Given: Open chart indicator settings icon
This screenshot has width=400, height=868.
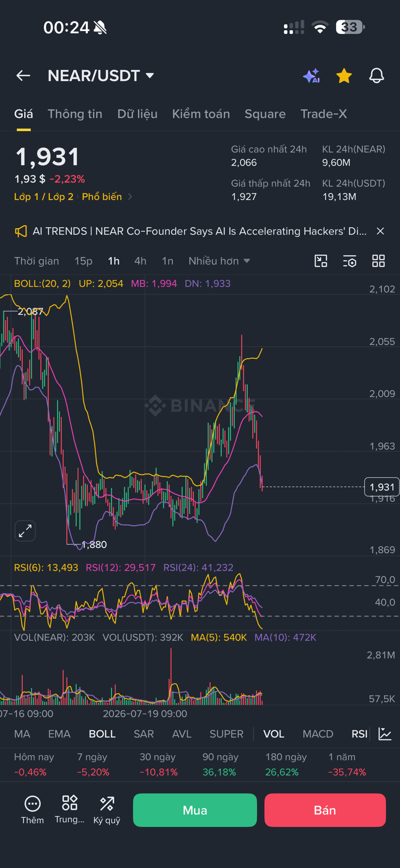Looking at the screenshot, I should coord(350,261).
